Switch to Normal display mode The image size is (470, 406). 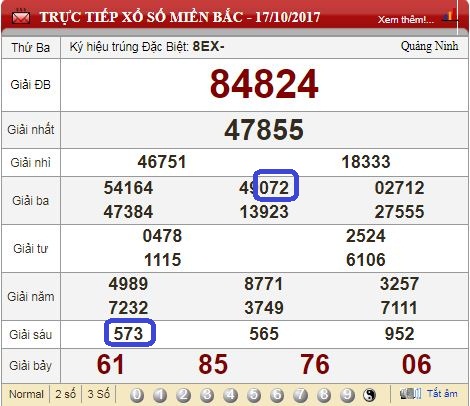click(x=26, y=394)
